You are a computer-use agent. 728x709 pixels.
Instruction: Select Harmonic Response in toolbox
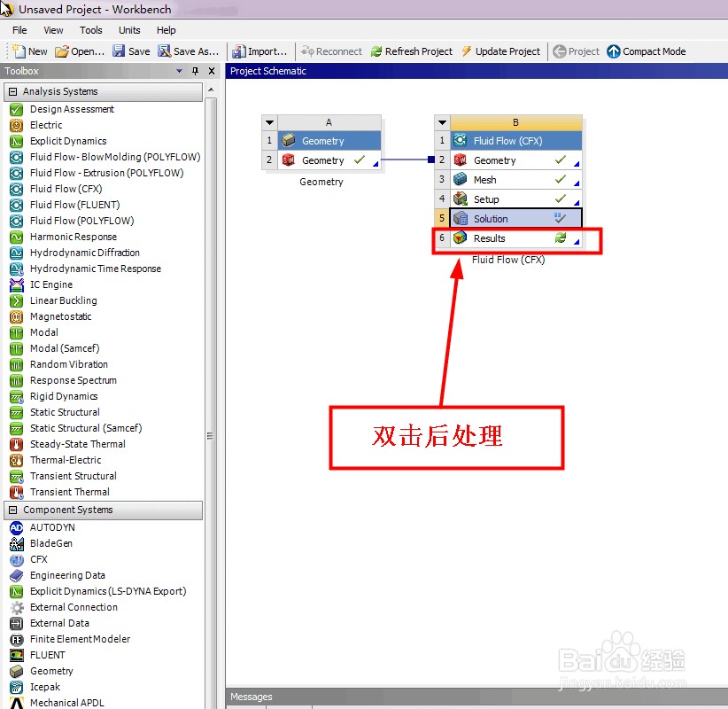click(74, 237)
